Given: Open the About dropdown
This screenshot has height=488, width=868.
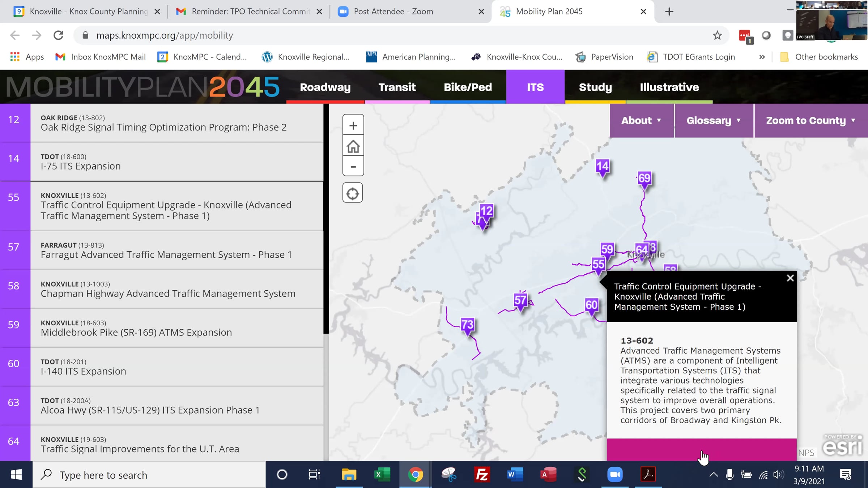Looking at the screenshot, I should pos(642,120).
